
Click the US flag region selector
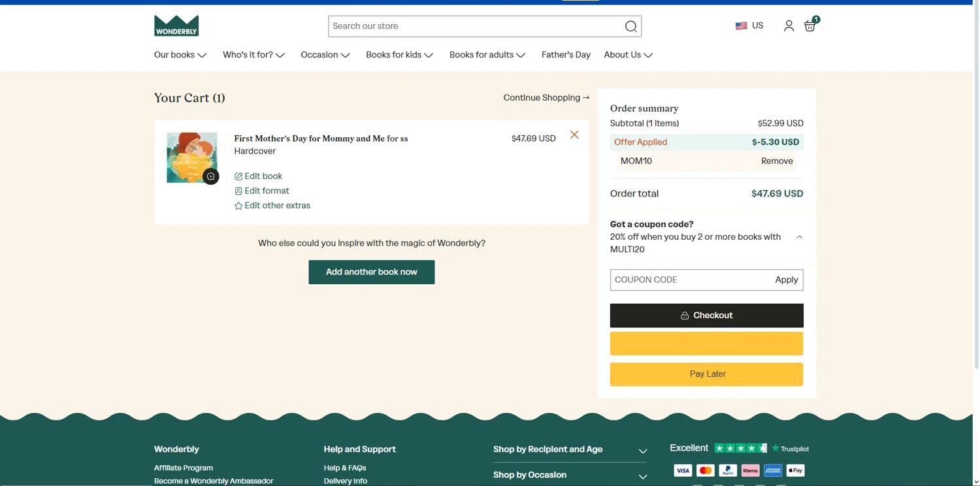(749, 25)
